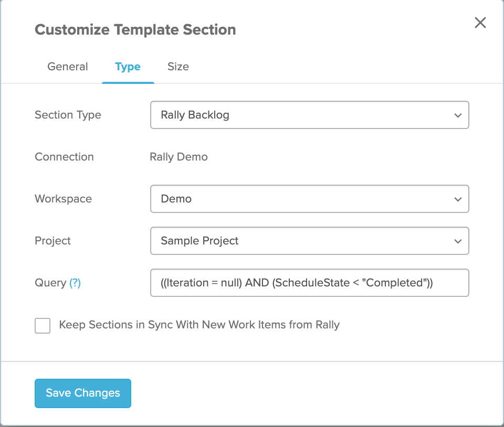Expand the Workspace dropdown showing Demo
504x427 pixels.
click(x=310, y=199)
